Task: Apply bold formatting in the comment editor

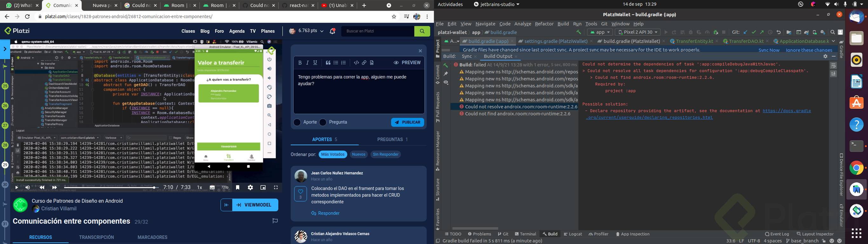Action: [x=300, y=63]
